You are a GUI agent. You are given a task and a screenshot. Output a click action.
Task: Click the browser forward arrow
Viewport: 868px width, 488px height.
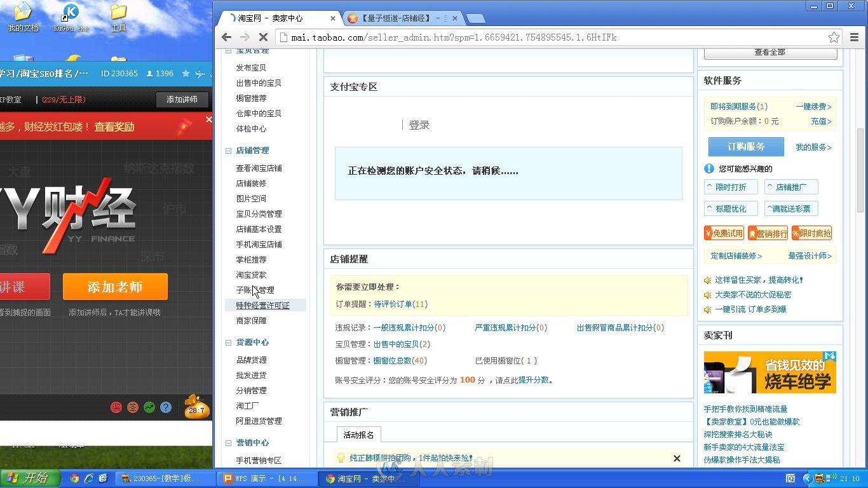[245, 37]
